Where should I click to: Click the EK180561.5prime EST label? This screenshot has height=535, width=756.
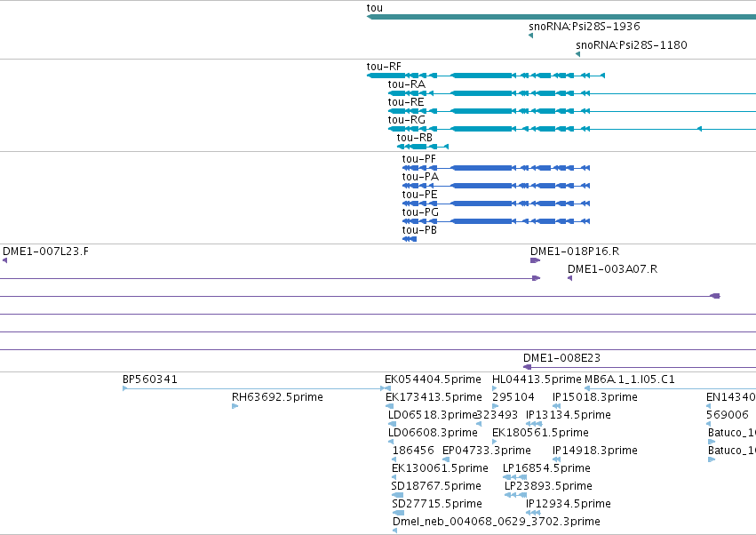[540, 433]
